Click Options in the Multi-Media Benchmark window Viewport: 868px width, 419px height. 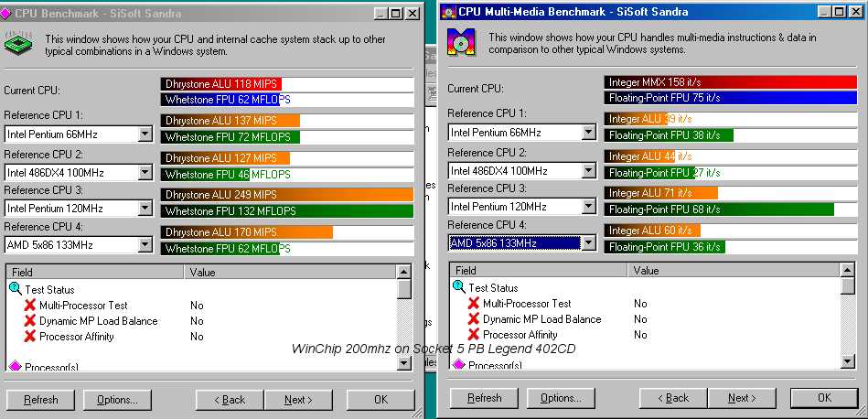point(560,398)
